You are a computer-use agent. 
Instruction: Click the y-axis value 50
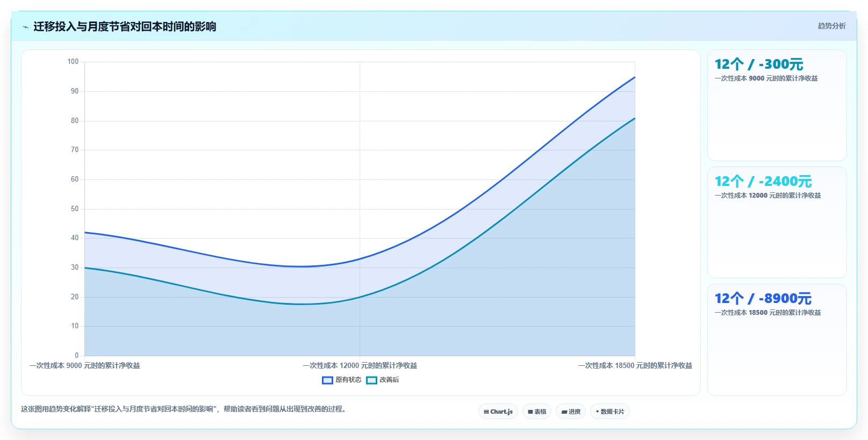[75, 209]
